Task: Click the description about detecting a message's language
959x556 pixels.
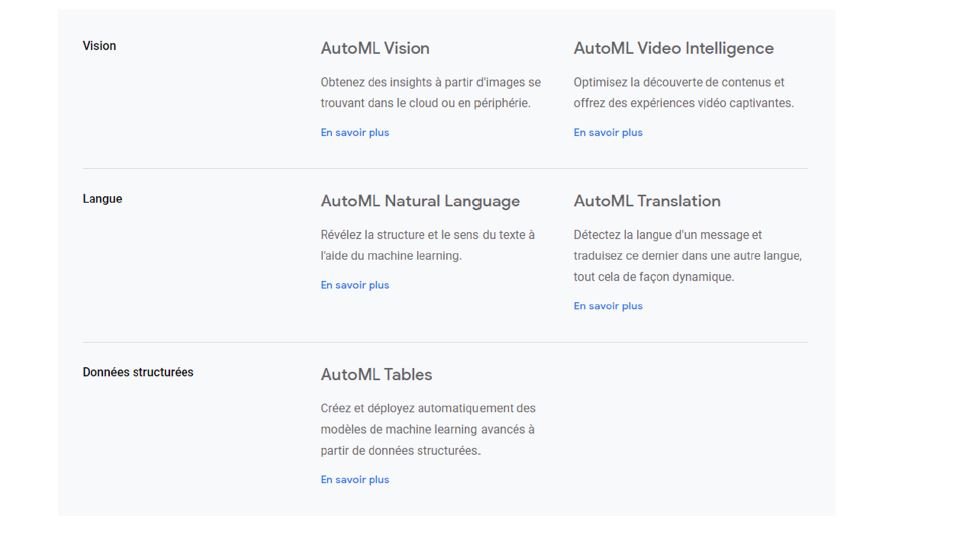Action: (687, 256)
